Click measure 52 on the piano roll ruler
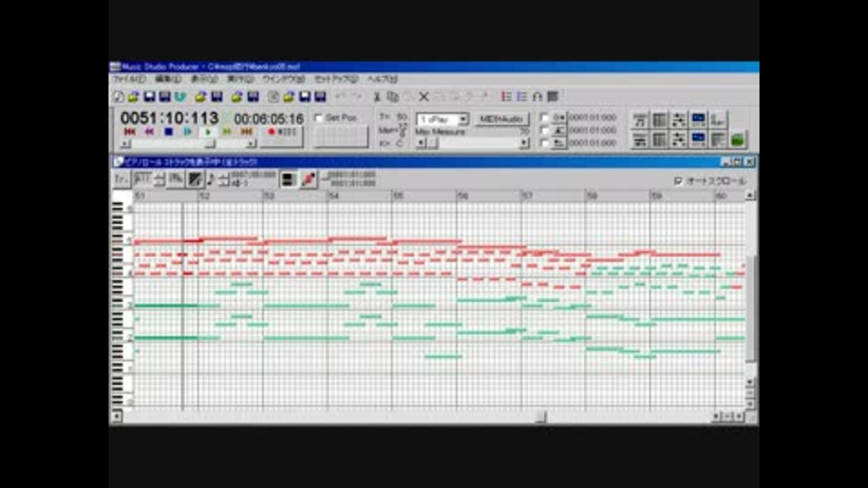The image size is (868, 488). pyautogui.click(x=204, y=196)
